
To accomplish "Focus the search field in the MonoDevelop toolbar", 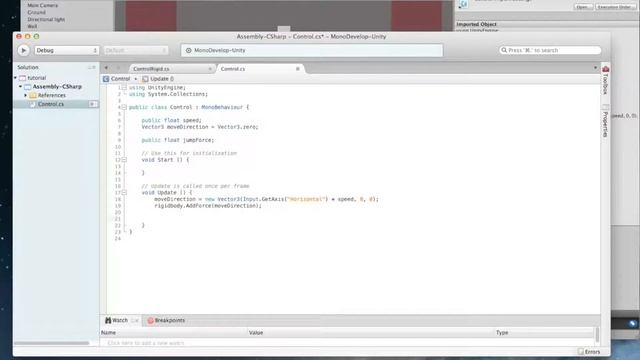I will (550, 50).
